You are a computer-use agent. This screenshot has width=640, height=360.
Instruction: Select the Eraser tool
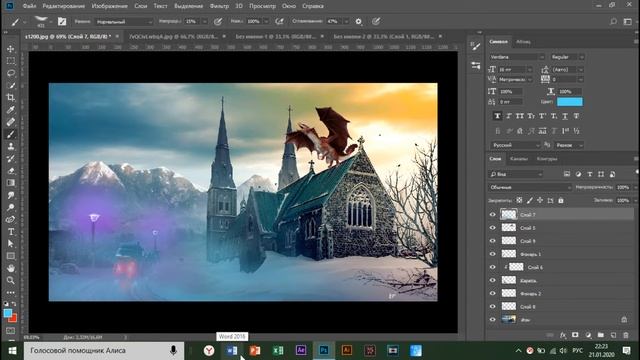(x=11, y=171)
